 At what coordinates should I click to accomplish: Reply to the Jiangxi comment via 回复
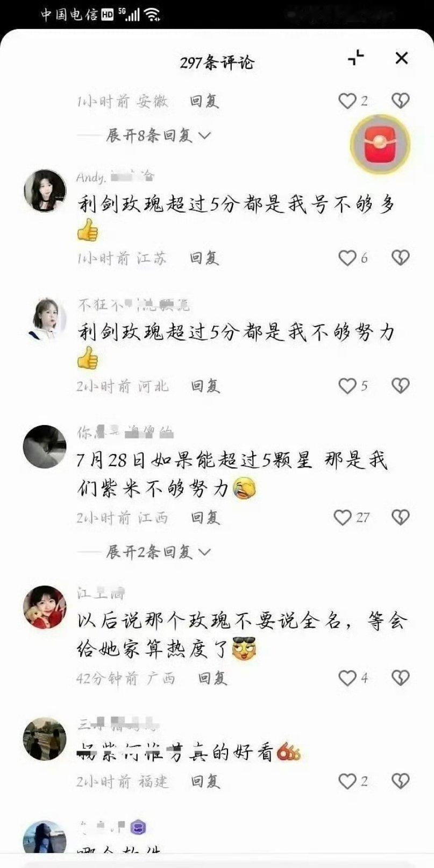[x=206, y=517]
